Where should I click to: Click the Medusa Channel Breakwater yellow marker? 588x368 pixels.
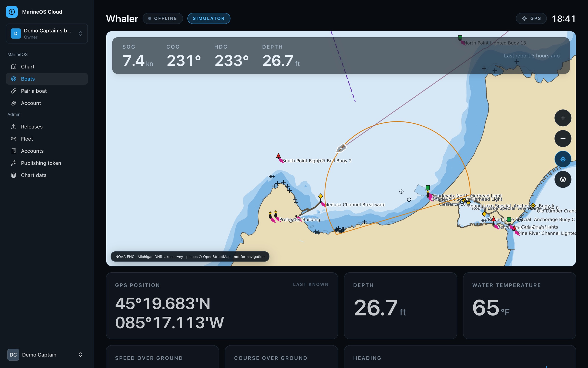pyautogui.click(x=320, y=196)
